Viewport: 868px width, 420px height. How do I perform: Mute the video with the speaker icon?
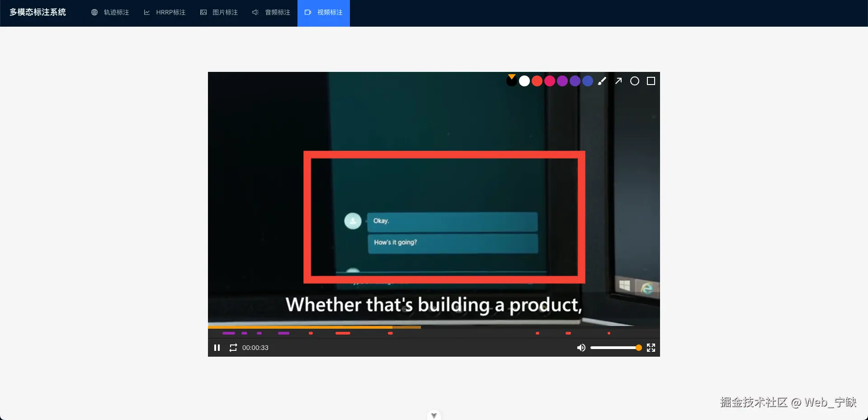[581, 348]
